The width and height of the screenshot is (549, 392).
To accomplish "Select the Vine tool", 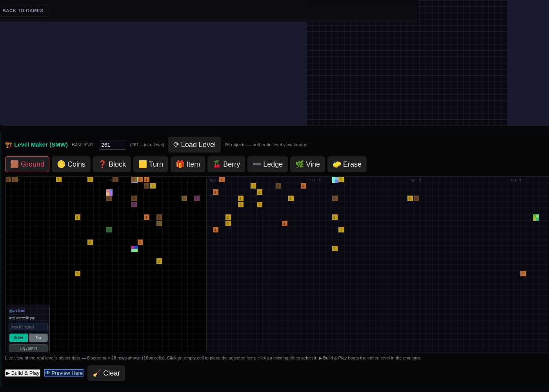I will 307,164.
